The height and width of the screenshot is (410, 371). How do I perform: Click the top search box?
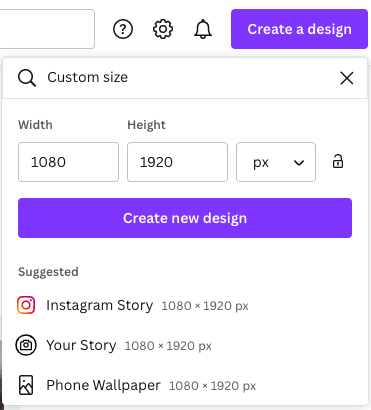click(x=47, y=29)
